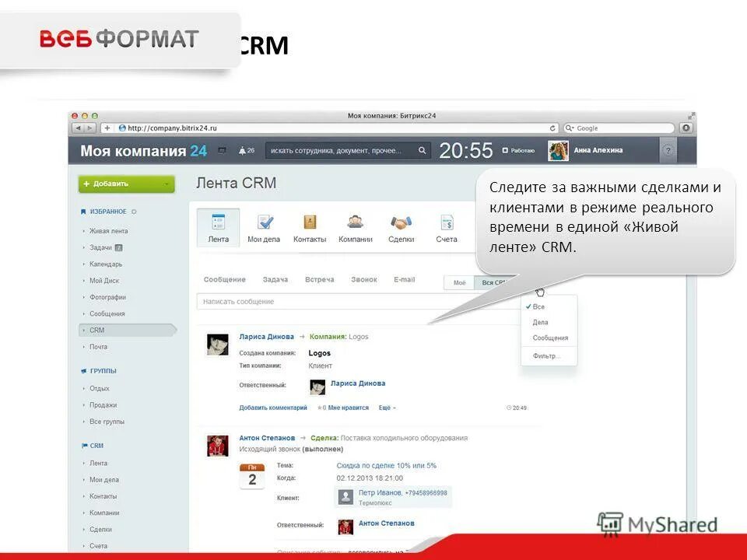Open Счета invoice icon
Image resolution: width=747 pixels, height=560 pixels.
coord(447,222)
